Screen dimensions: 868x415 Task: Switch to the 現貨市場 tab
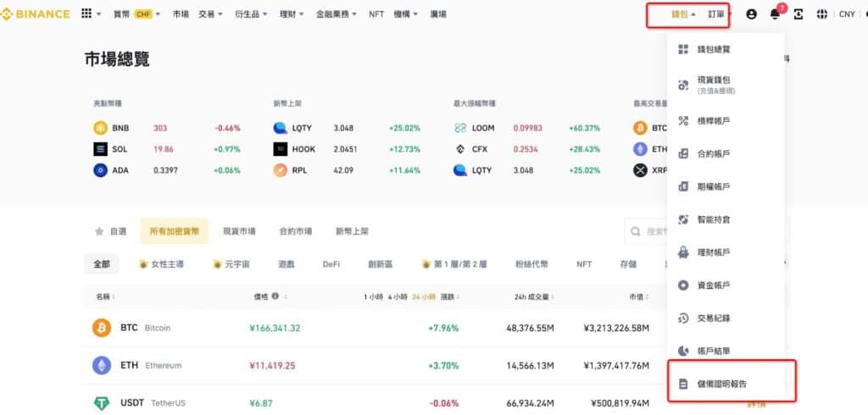tap(238, 231)
